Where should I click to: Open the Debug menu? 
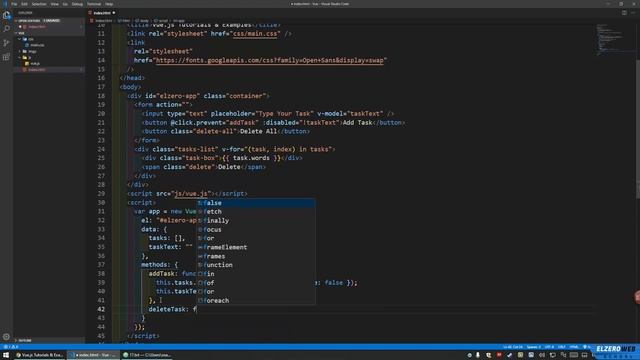tap(77, 4)
